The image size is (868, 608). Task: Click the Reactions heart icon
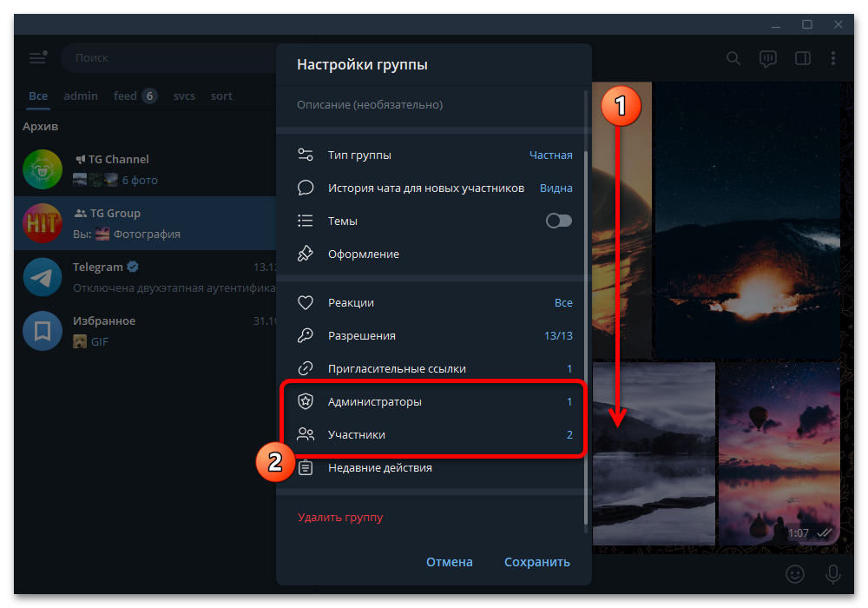[305, 302]
